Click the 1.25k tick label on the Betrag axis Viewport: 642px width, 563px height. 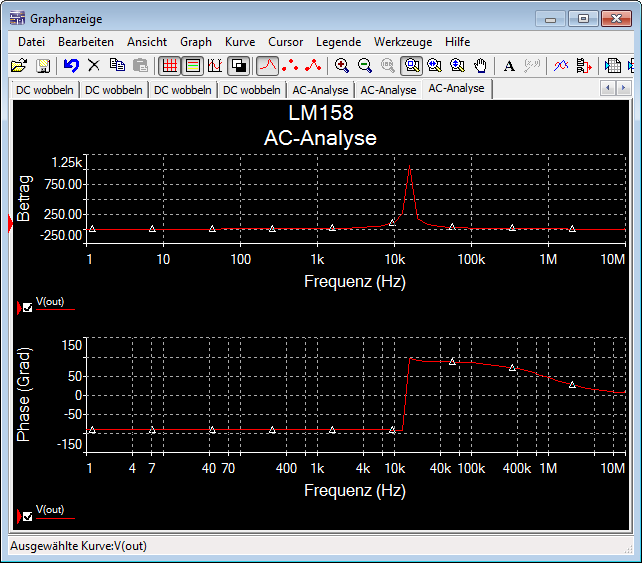(67, 163)
